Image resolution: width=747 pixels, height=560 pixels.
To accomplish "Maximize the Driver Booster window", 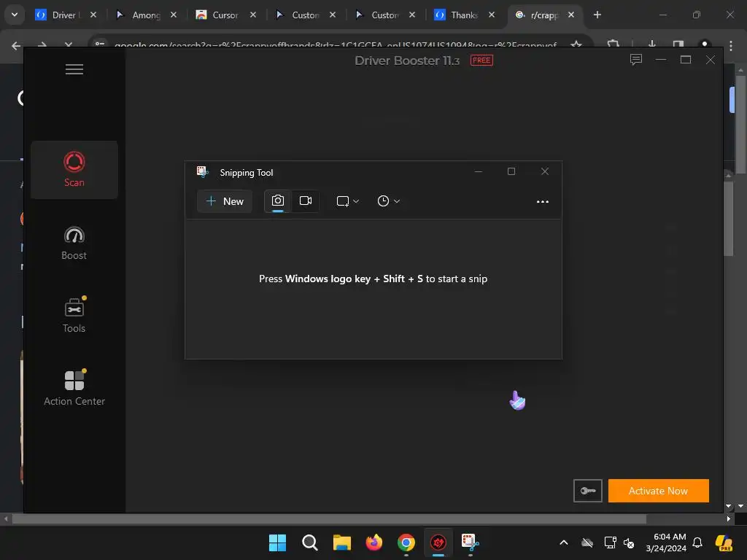I will tap(686, 60).
